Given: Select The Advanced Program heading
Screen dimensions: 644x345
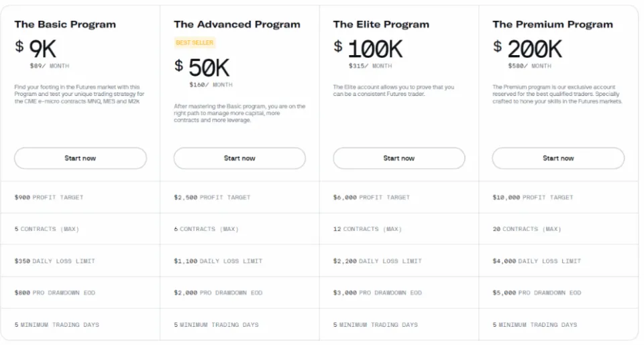Looking at the screenshot, I should tap(237, 24).
